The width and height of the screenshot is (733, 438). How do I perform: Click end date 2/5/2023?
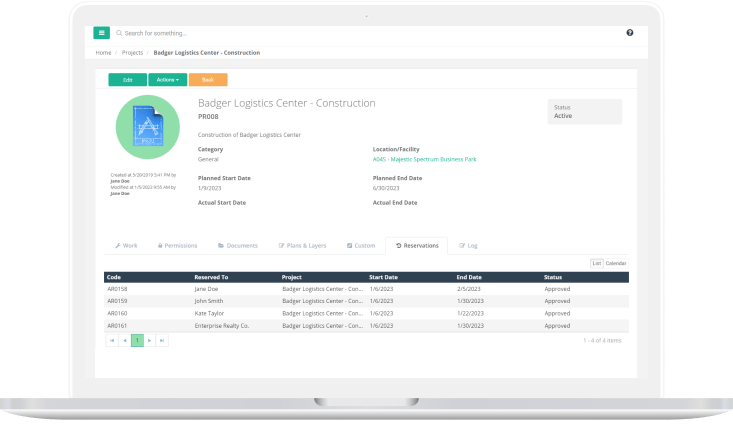click(x=469, y=289)
